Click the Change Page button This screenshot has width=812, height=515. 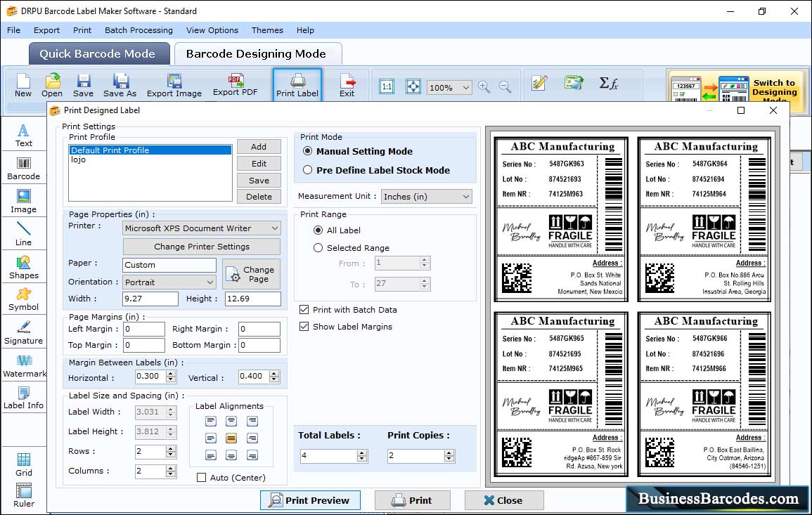click(x=251, y=274)
